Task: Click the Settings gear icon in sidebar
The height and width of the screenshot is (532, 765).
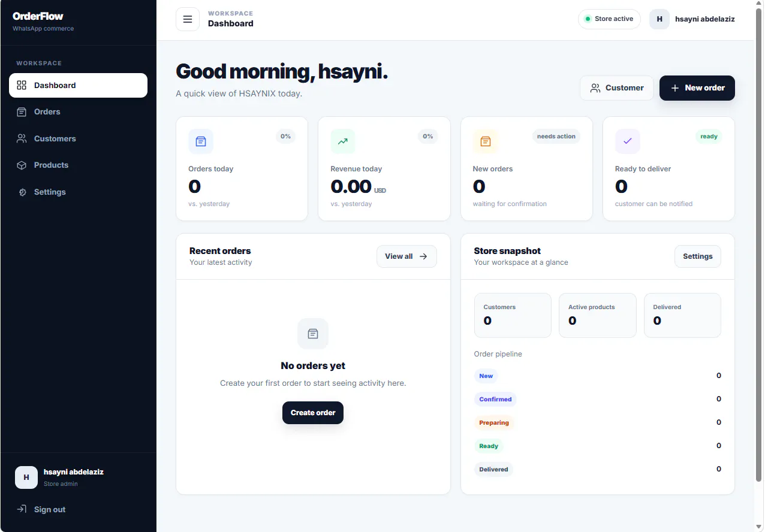Action: click(x=22, y=192)
